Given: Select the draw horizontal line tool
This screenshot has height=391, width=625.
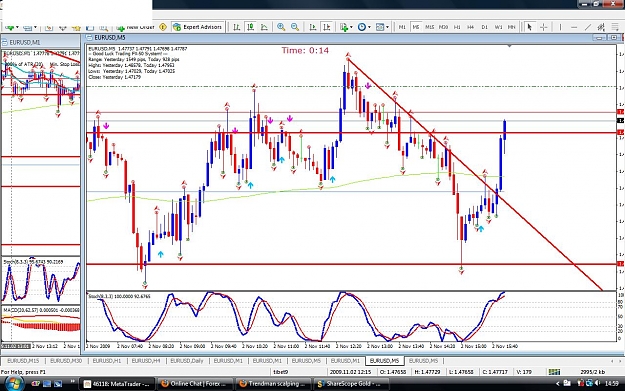Looking at the screenshot, I should pos(574,27).
